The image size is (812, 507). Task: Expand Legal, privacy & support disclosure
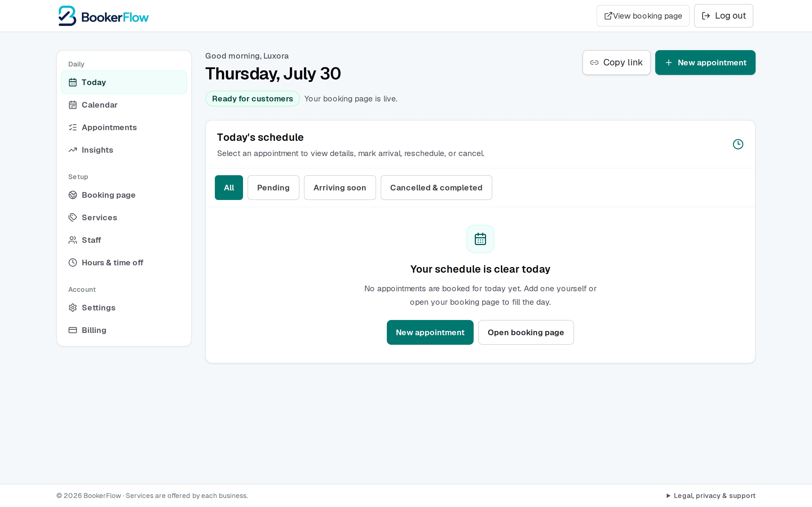coord(711,496)
